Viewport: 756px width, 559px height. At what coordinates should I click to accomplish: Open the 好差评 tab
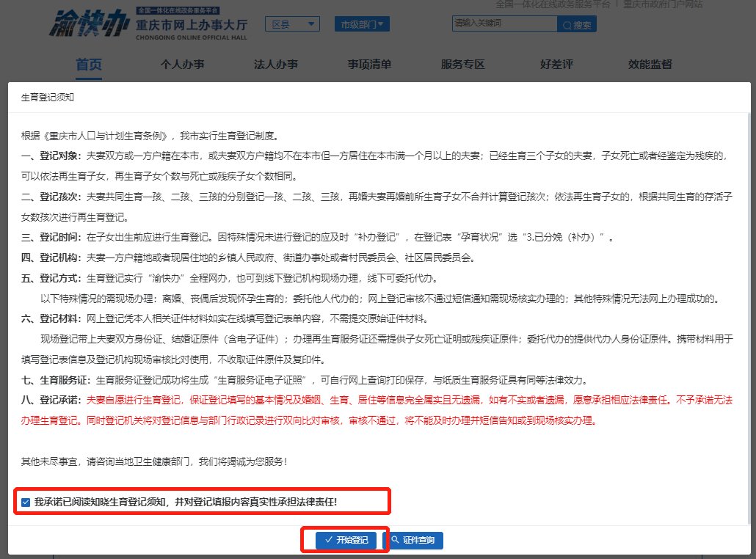coord(556,64)
